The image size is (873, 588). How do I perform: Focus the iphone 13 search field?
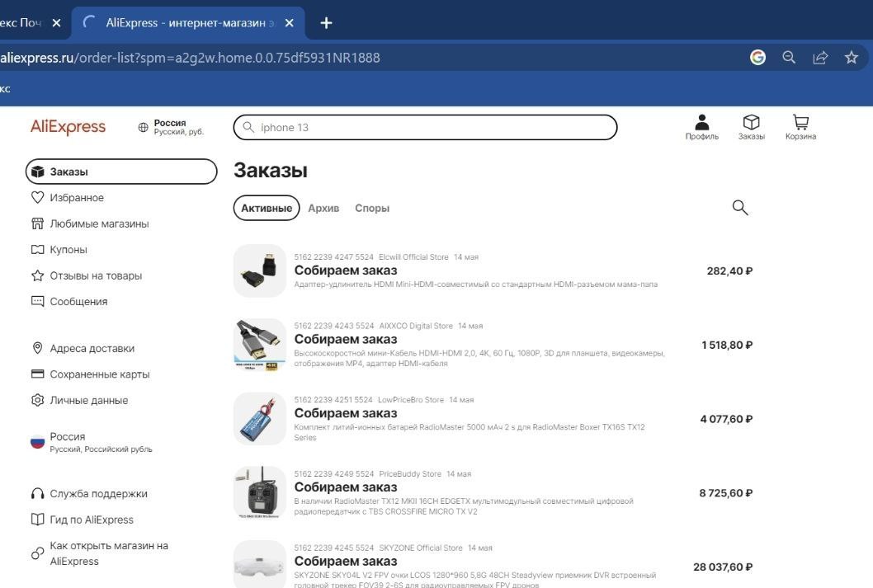click(x=426, y=127)
